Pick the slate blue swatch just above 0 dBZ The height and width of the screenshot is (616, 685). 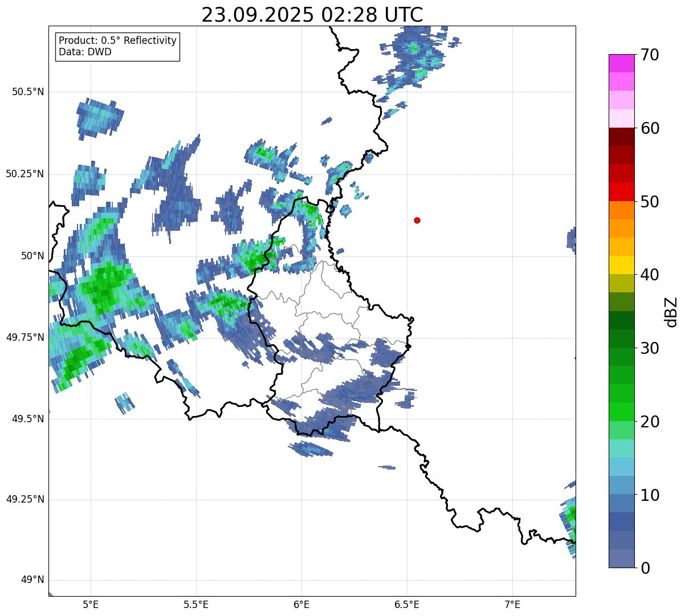coord(622,558)
